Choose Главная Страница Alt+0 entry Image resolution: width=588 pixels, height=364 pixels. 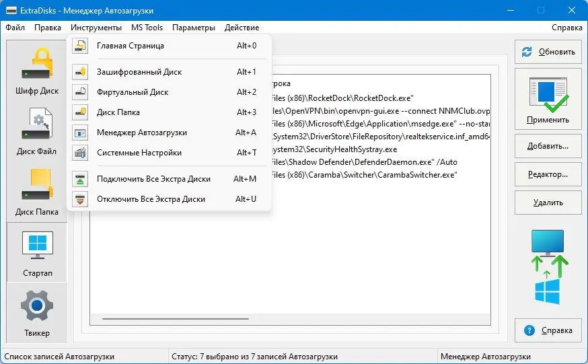point(169,46)
